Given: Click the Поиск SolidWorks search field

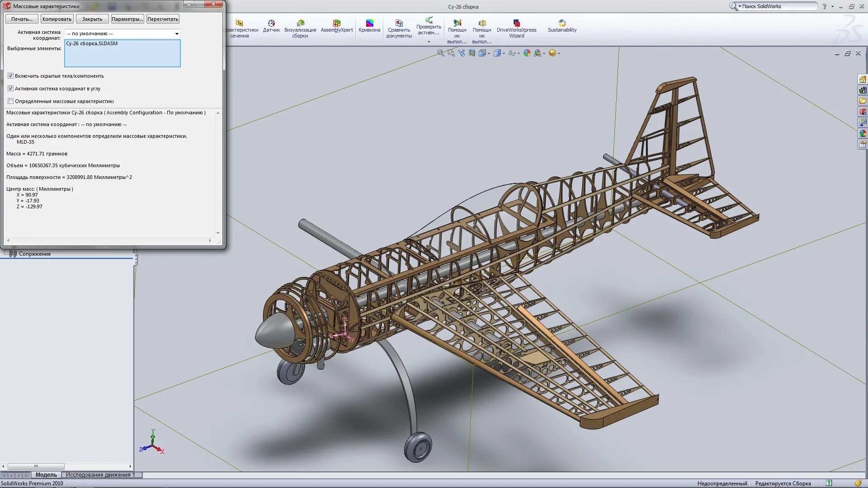Looking at the screenshot, I should tap(778, 6).
